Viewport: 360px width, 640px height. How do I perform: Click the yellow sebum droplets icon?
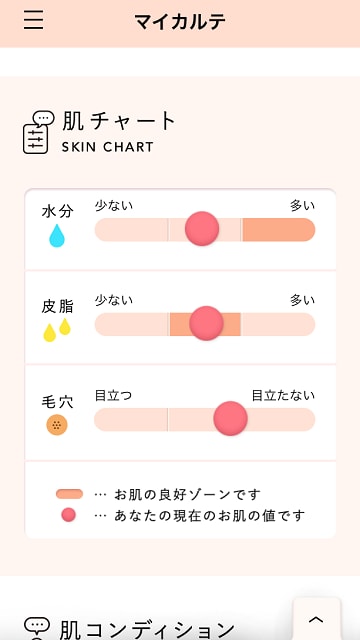tap(57, 330)
